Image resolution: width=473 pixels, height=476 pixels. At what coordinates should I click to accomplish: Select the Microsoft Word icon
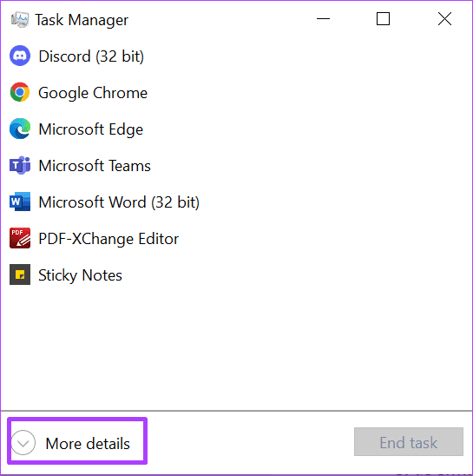point(20,202)
